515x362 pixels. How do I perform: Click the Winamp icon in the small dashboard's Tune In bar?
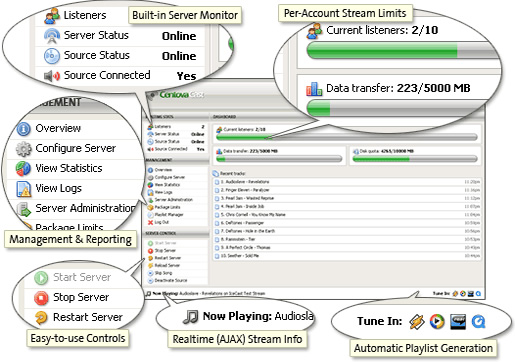coord(455,294)
